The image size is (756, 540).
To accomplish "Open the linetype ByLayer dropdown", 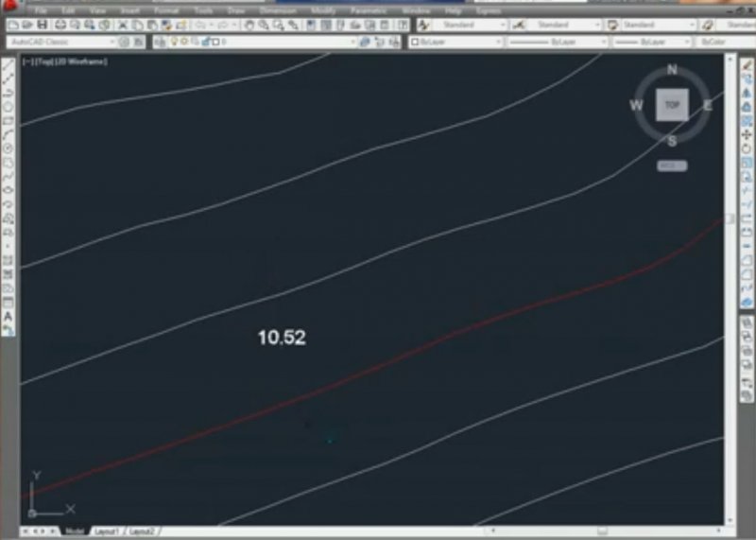I will click(x=558, y=42).
